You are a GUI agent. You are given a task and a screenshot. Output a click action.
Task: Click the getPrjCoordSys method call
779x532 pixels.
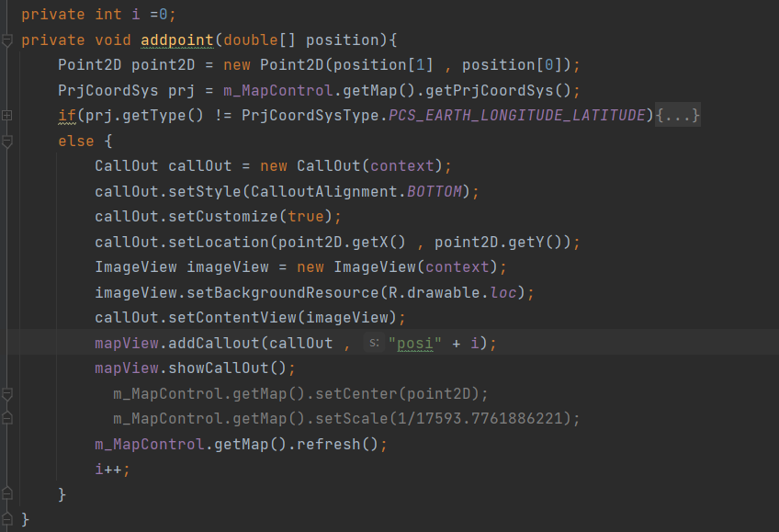(x=490, y=90)
